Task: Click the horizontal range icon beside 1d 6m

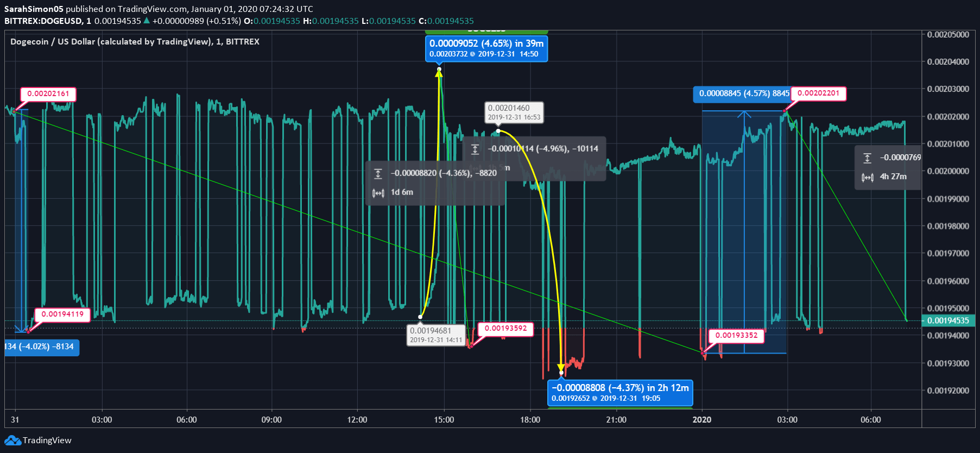Action: (378, 192)
